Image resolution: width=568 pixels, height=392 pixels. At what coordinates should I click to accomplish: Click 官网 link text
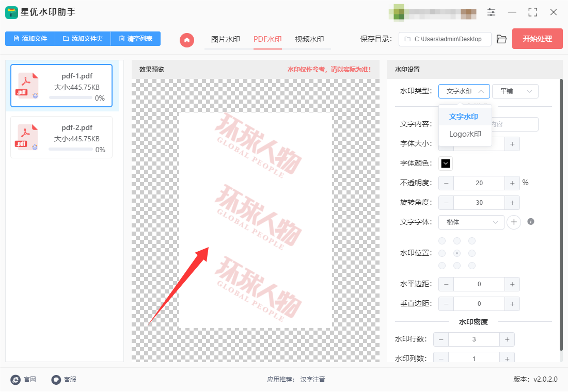30,379
